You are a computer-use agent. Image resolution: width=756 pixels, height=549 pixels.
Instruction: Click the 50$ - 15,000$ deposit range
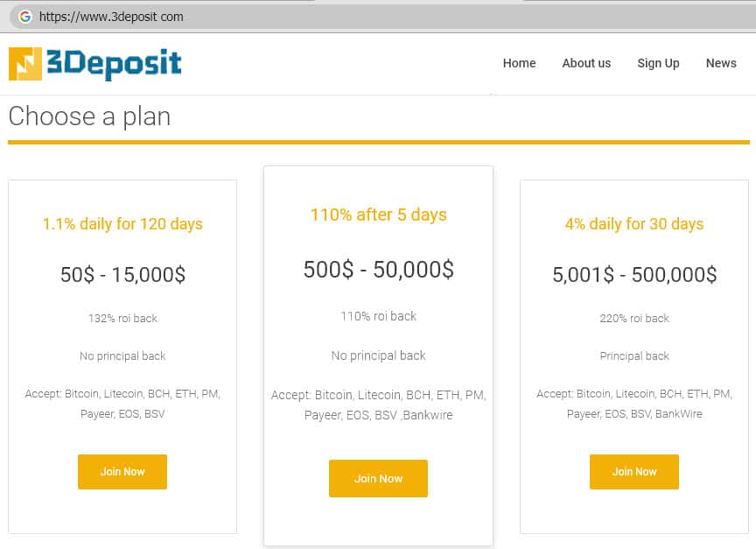[122, 275]
